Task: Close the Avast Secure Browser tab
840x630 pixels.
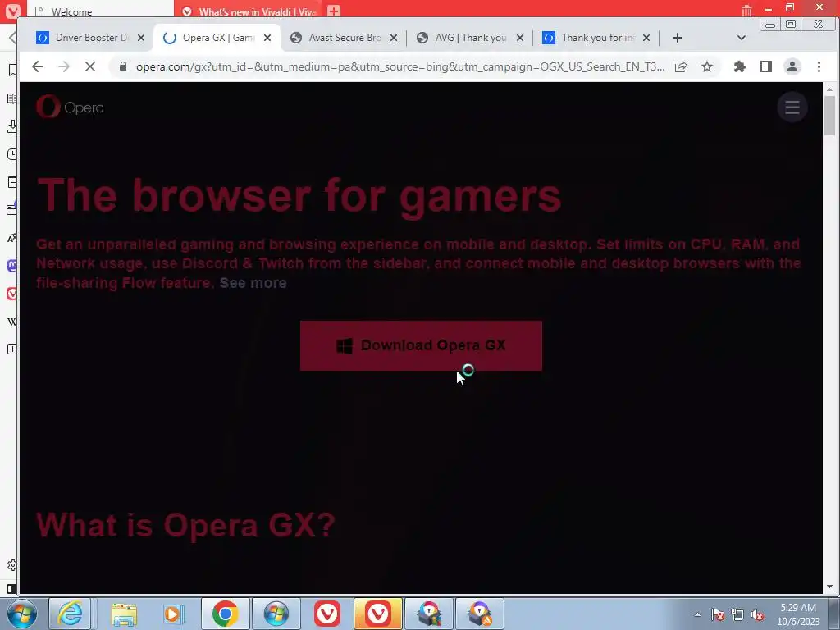Action: click(394, 38)
